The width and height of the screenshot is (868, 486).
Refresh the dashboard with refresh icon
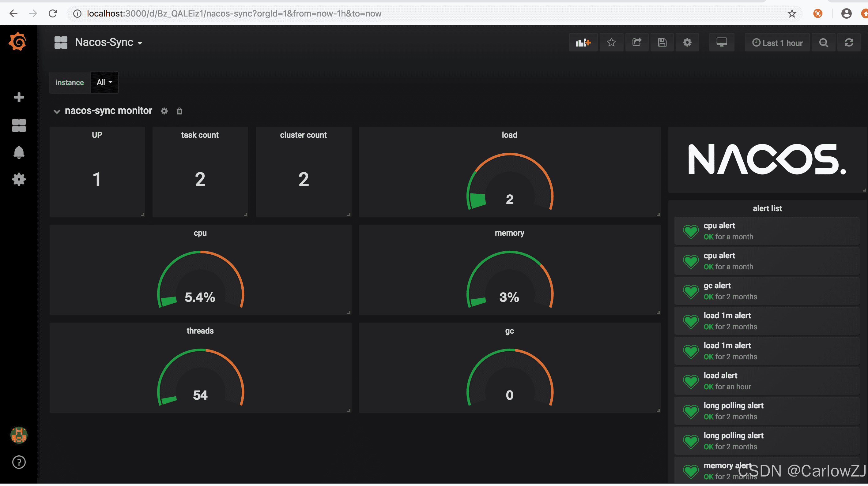point(848,43)
